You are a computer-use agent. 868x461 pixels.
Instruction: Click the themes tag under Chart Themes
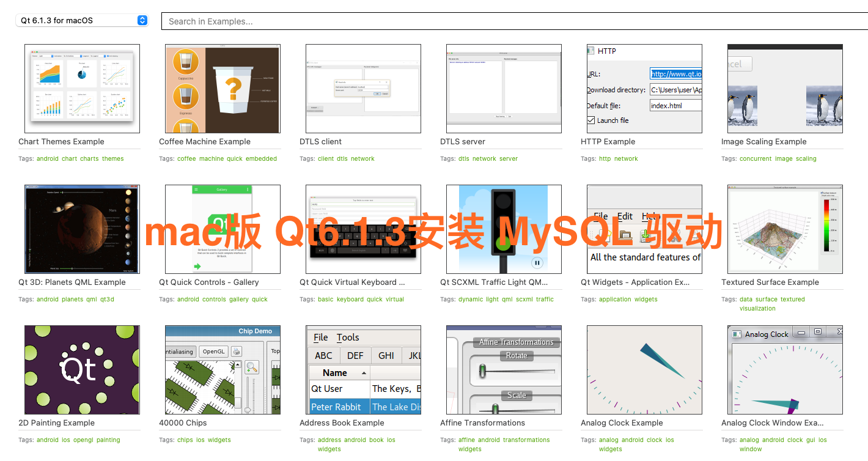pyautogui.click(x=112, y=158)
